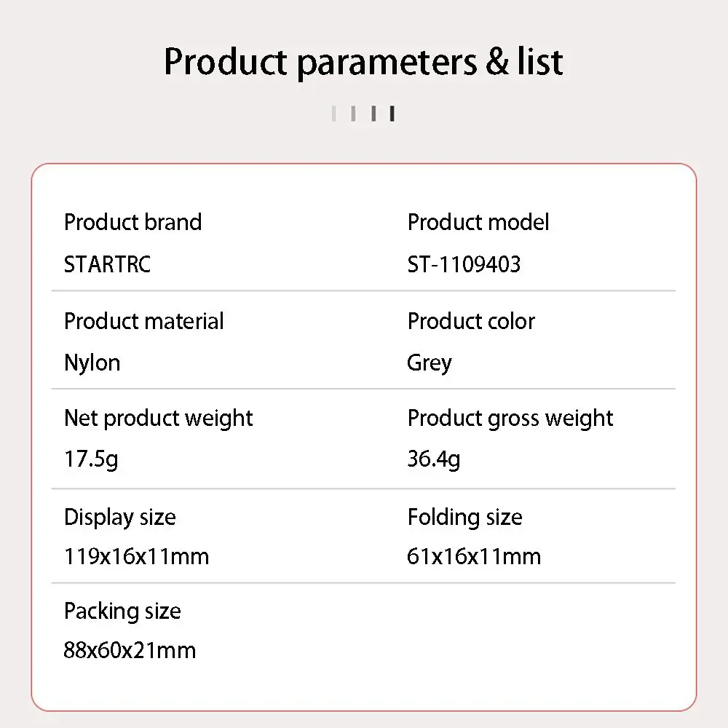Viewport: 728px width, 728px height.
Task: Click the darkest decorative bar below the title
Action: tap(392, 114)
